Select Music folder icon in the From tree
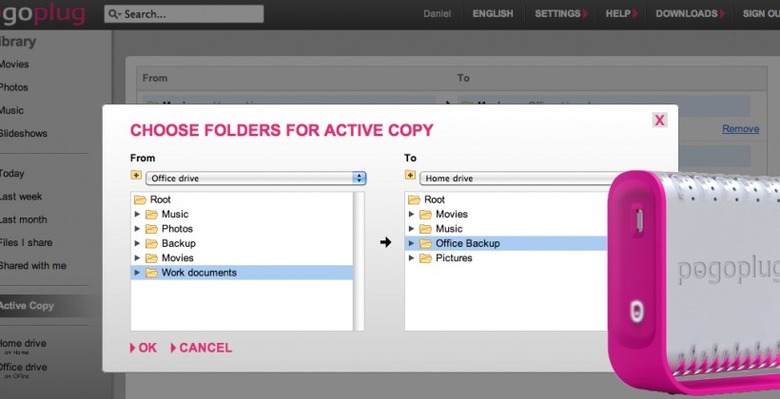 click(151, 214)
